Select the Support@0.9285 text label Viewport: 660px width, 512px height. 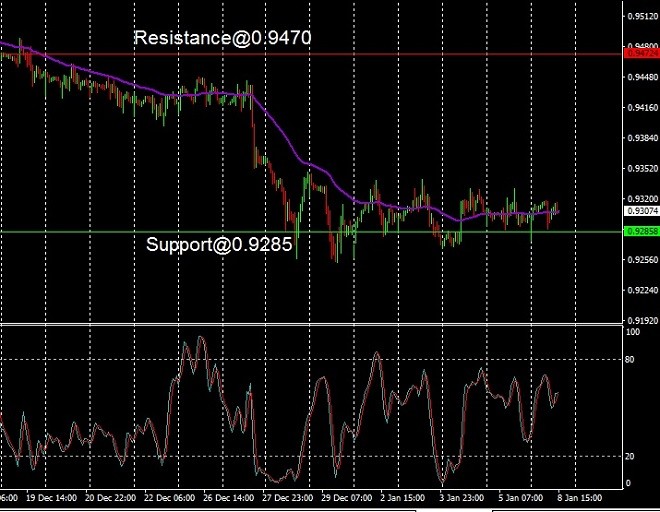click(x=219, y=245)
